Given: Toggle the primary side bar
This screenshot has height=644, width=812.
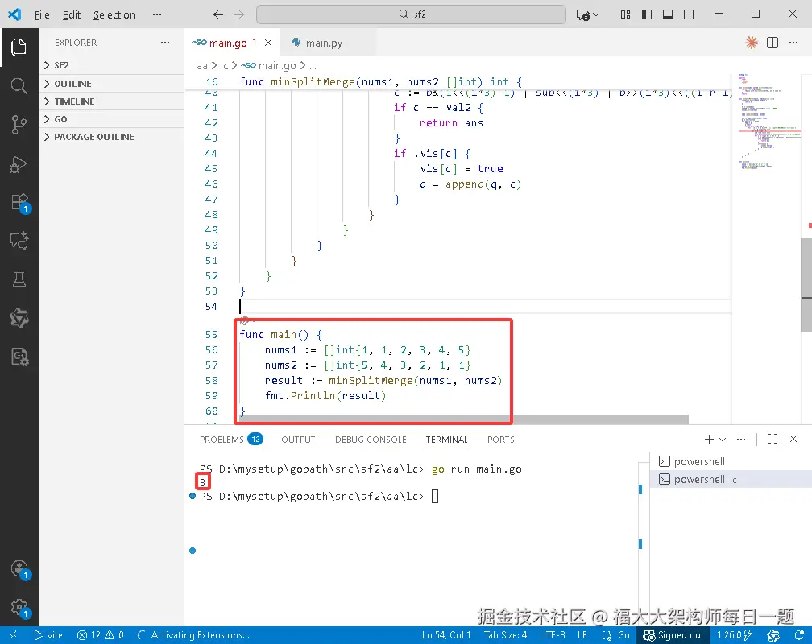Looking at the screenshot, I should (x=647, y=14).
